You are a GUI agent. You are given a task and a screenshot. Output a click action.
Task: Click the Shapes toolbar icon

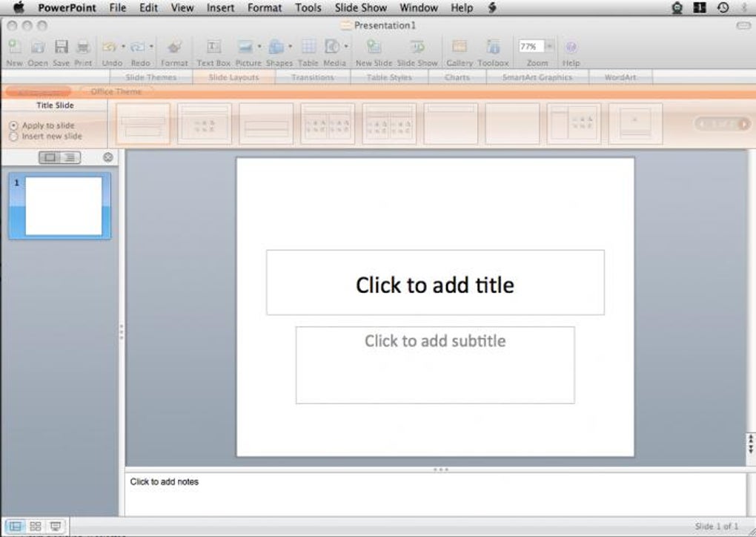pos(276,47)
